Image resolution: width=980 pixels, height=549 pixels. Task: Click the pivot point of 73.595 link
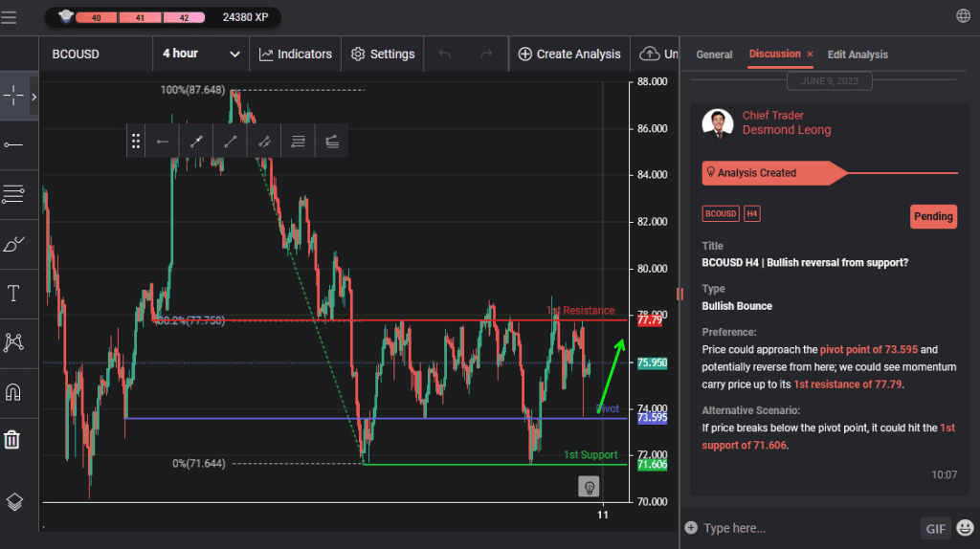click(x=869, y=350)
